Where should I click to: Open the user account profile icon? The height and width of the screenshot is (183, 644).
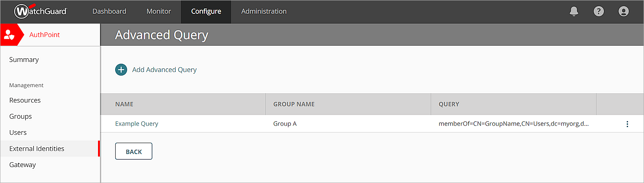pyautogui.click(x=623, y=11)
